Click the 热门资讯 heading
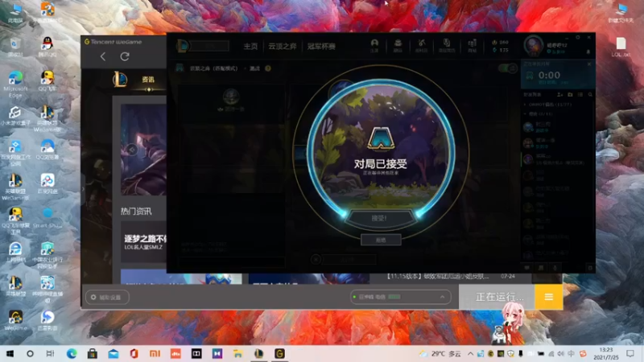Screen dimensions: 644x362 tap(136, 212)
